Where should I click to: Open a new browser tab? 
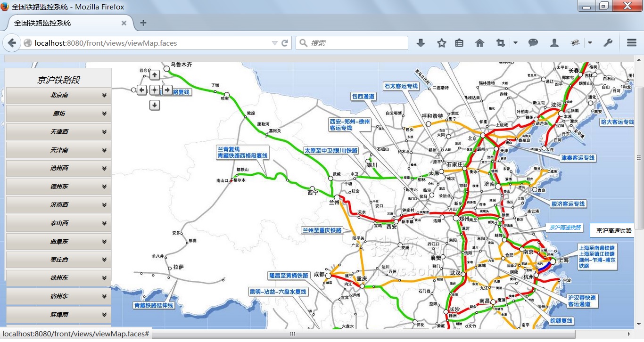143,23
